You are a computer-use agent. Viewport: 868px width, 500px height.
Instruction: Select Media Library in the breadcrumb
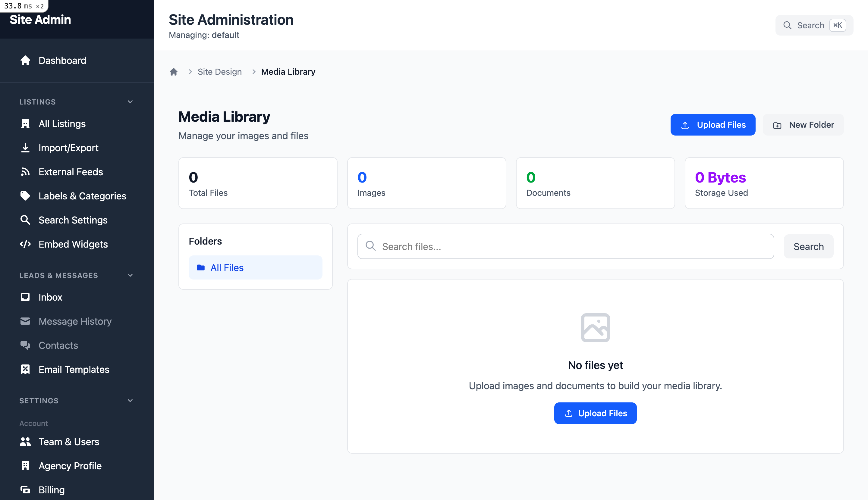(x=288, y=71)
